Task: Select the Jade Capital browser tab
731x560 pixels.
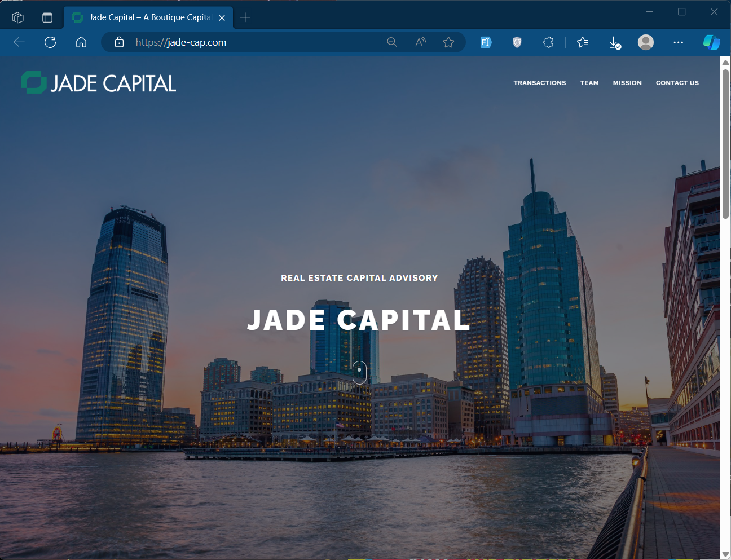Action: 149,17
